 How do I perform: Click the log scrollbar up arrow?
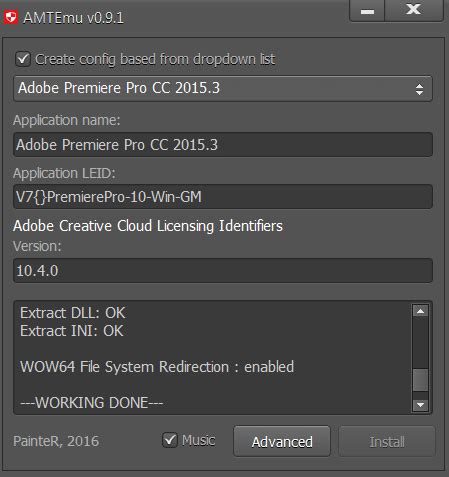tap(420, 311)
